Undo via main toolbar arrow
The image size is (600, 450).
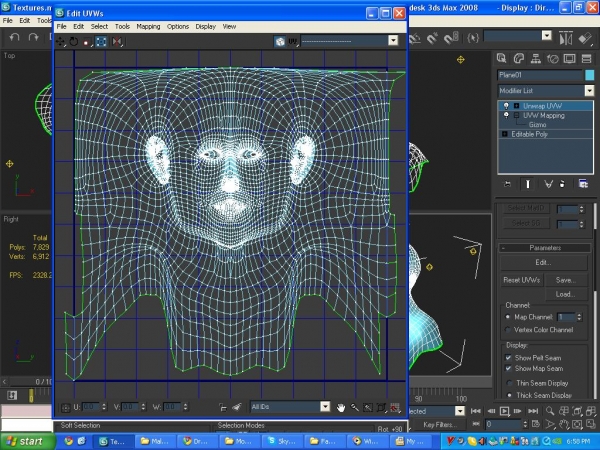[15, 37]
